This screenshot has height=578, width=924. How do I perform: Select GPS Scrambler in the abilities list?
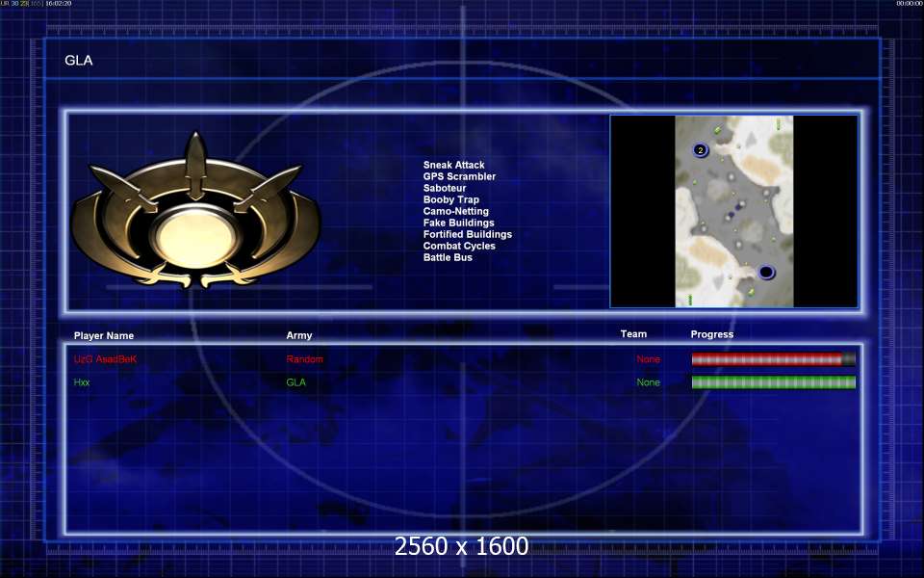[459, 176]
